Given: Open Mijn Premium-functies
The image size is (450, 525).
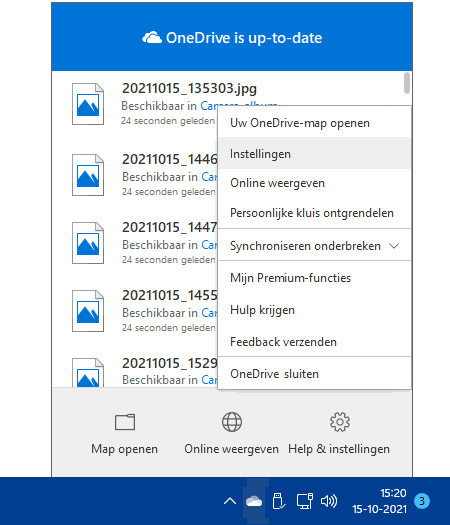Looking at the screenshot, I should click(314, 278).
